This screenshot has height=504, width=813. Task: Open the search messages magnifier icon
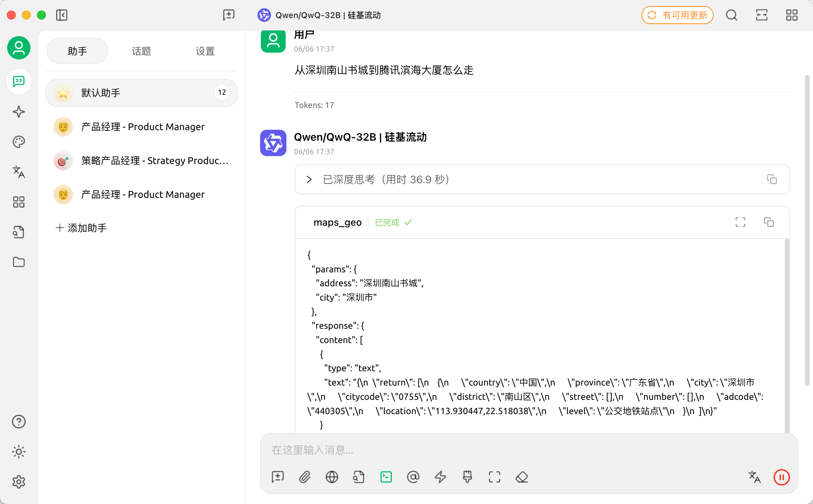tap(732, 15)
